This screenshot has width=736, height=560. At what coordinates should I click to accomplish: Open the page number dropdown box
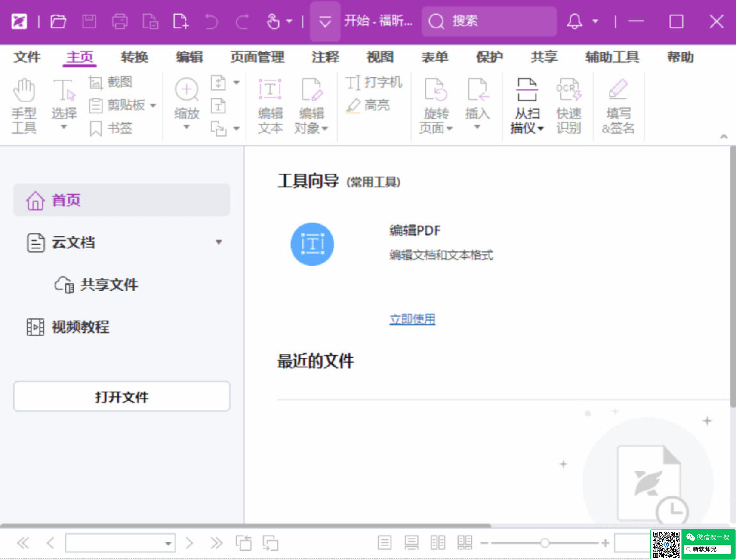168,544
